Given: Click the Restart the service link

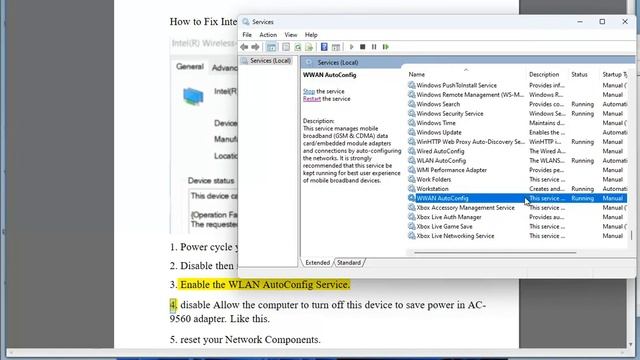Looking at the screenshot, I should tap(312, 99).
